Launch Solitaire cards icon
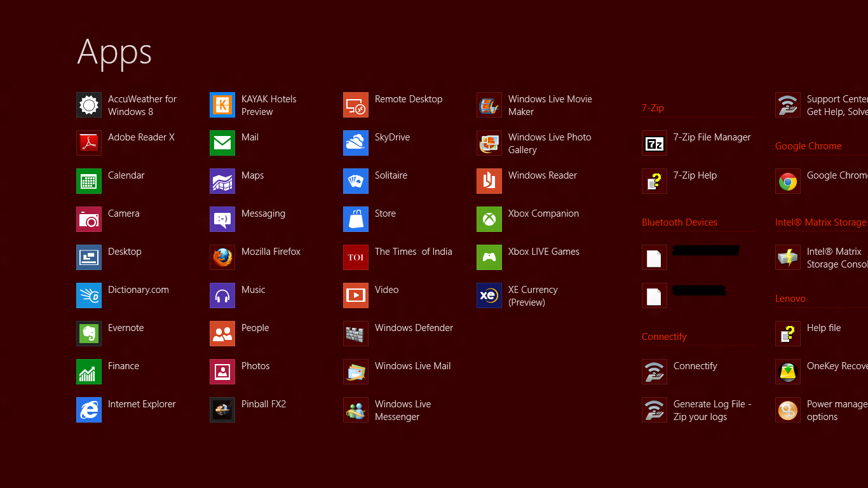Screen dimensions: 868x488 [356, 181]
